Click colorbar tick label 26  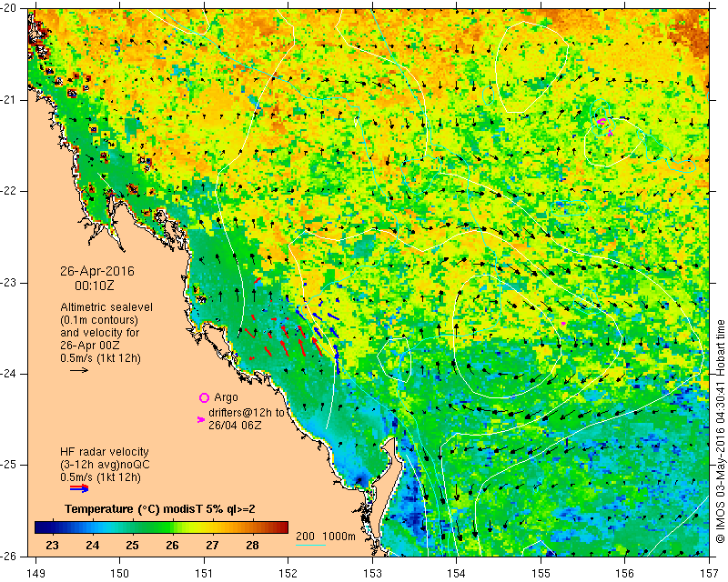pyautogui.click(x=172, y=545)
